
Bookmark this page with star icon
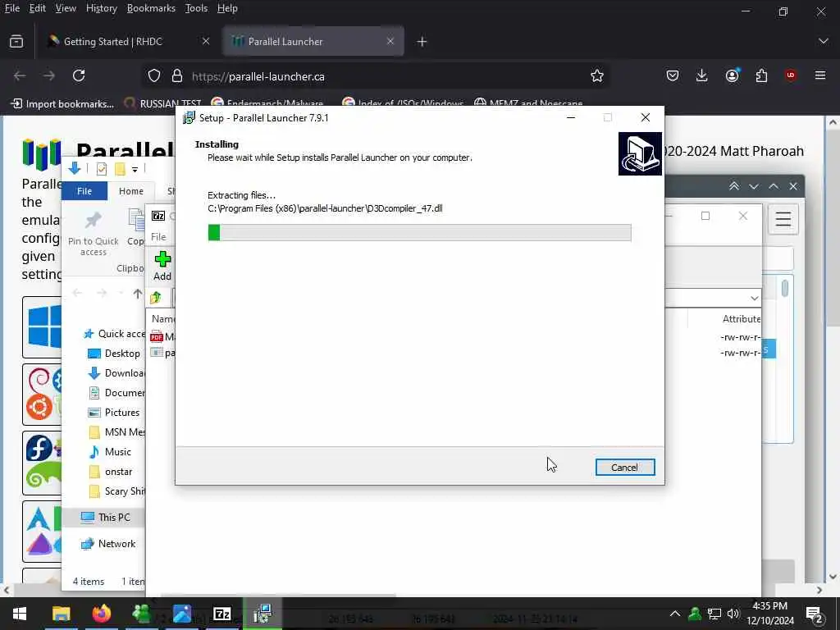click(x=597, y=76)
